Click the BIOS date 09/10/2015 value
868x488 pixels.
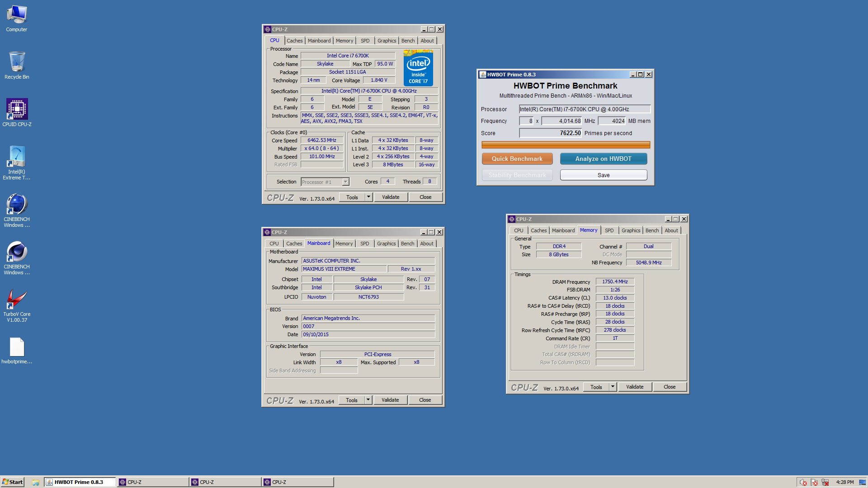(368, 334)
